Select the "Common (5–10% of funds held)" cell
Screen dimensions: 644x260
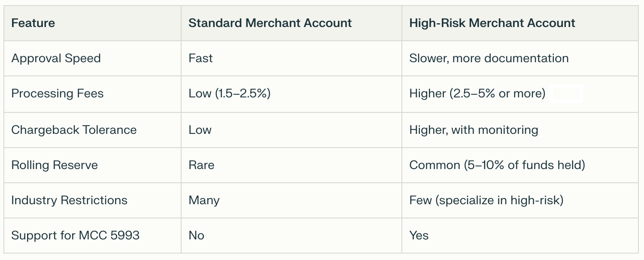(497, 165)
